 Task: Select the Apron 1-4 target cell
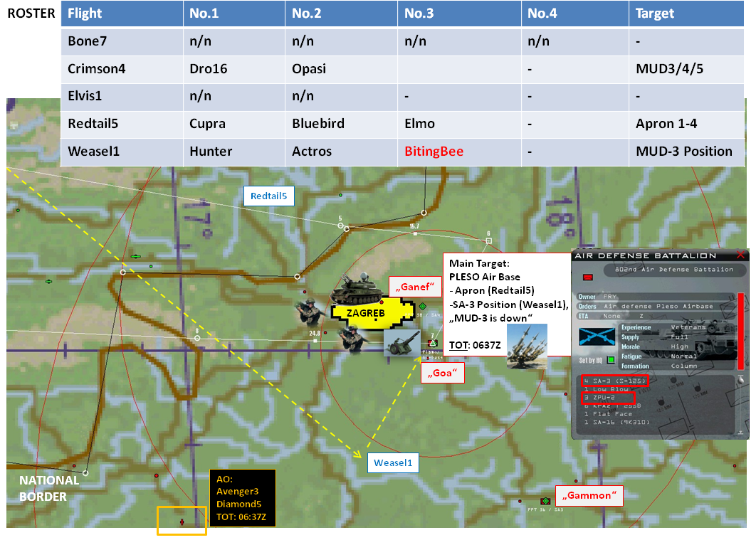pyautogui.click(x=686, y=124)
